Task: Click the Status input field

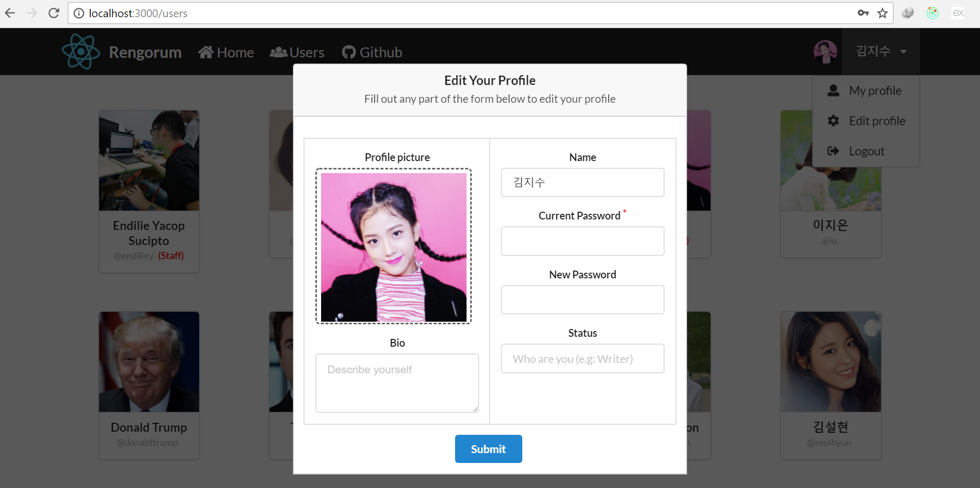Action: [x=583, y=359]
